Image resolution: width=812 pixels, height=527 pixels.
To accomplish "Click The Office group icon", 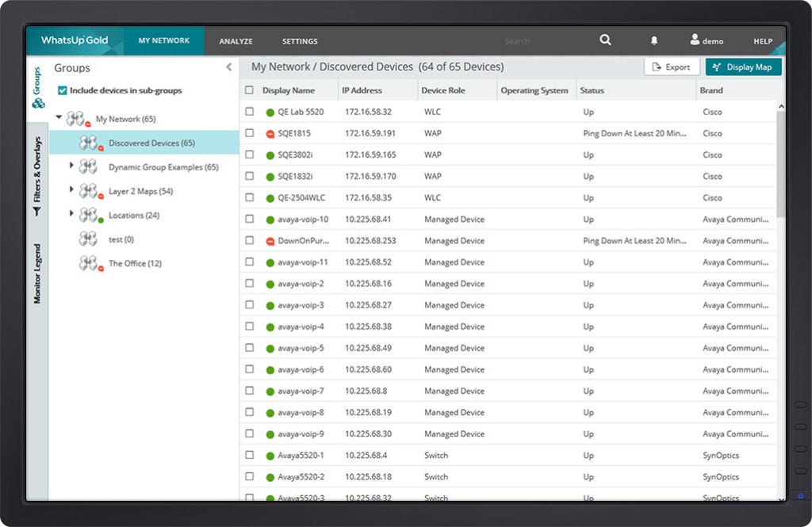I will tap(89, 263).
